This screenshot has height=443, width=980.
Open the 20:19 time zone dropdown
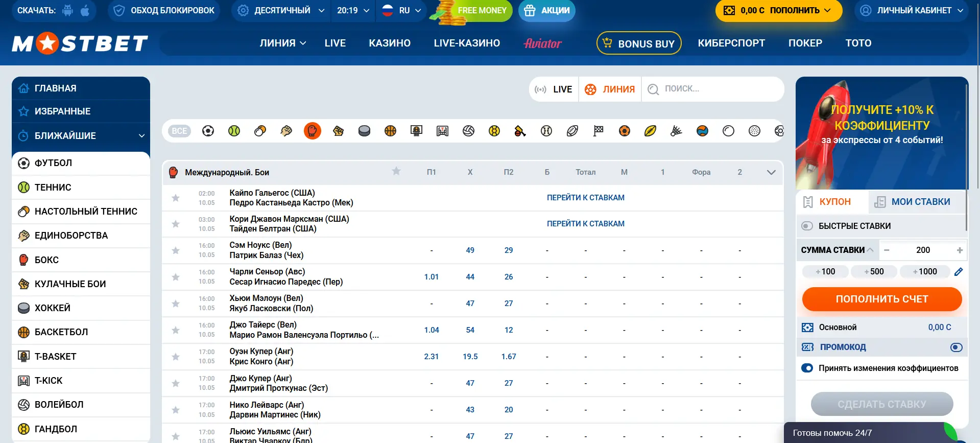[x=353, y=10]
